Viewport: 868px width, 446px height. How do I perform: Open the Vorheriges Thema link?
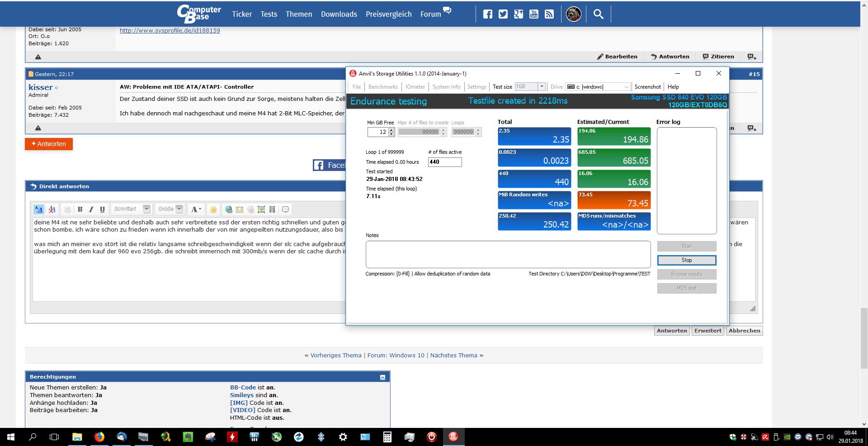coord(336,356)
